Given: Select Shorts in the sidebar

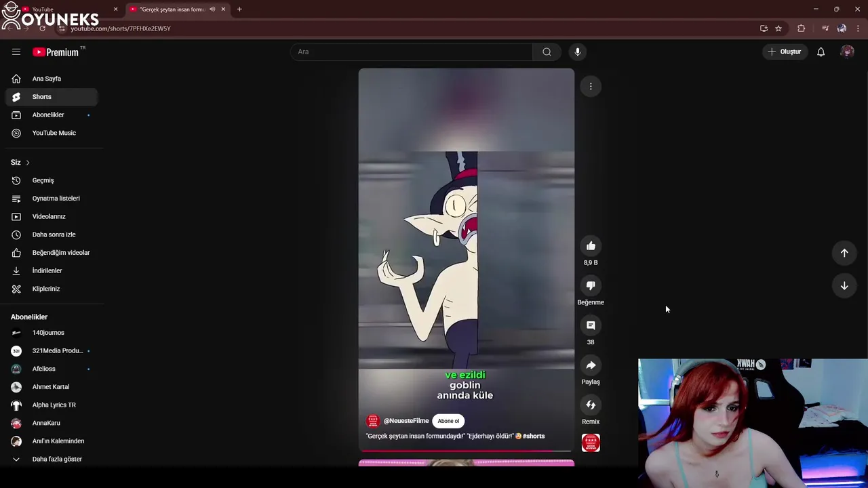Looking at the screenshot, I should click(52, 97).
